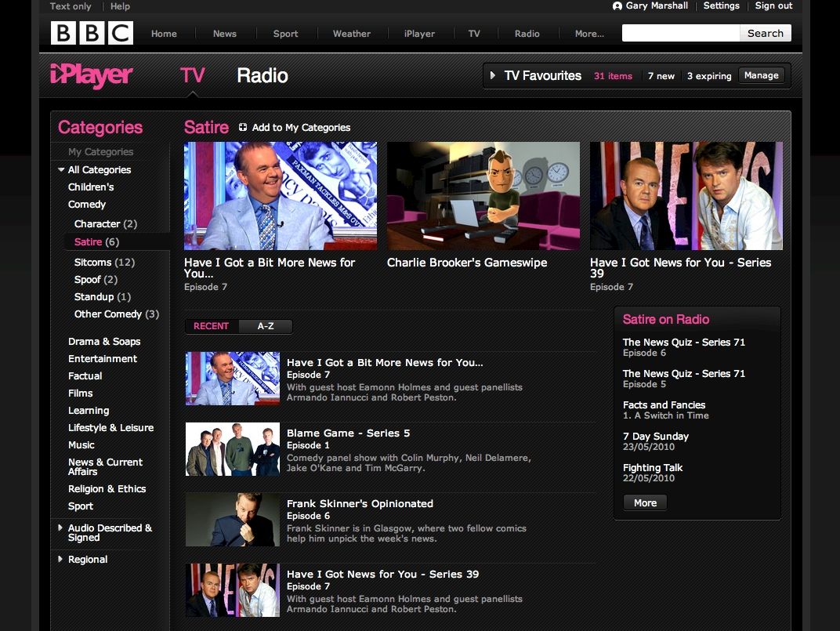Sign out of the account
Screen dimensions: 840x631
773,6
